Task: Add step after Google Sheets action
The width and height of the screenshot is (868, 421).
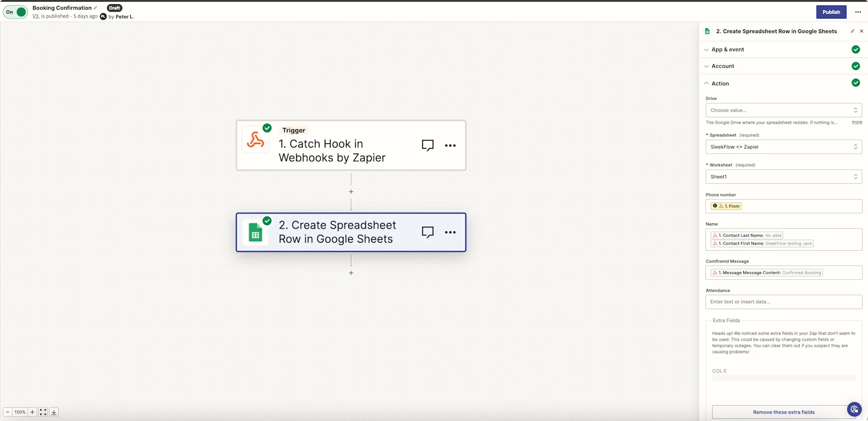Action: pos(351,273)
